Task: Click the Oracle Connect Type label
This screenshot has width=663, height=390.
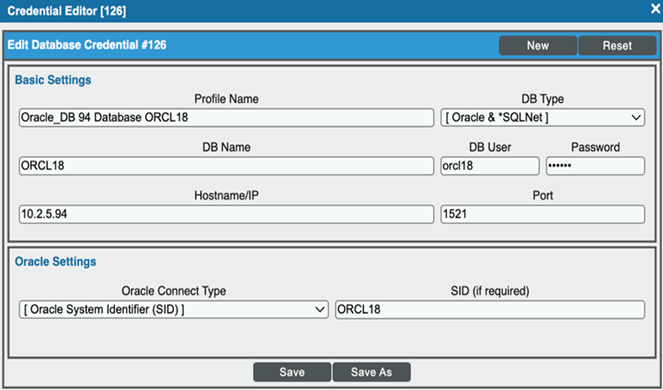Action: tap(174, 291)
